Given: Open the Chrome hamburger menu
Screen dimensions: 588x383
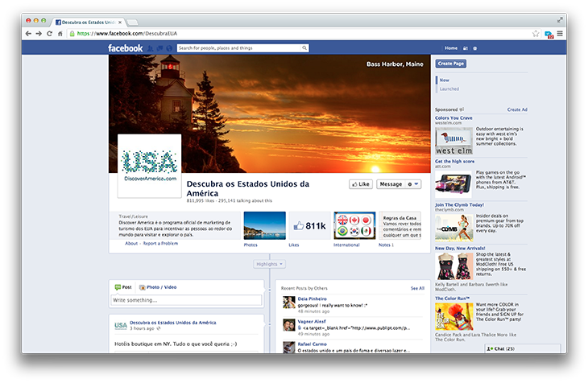Looking at the screenshot, I should coord(560,34).
